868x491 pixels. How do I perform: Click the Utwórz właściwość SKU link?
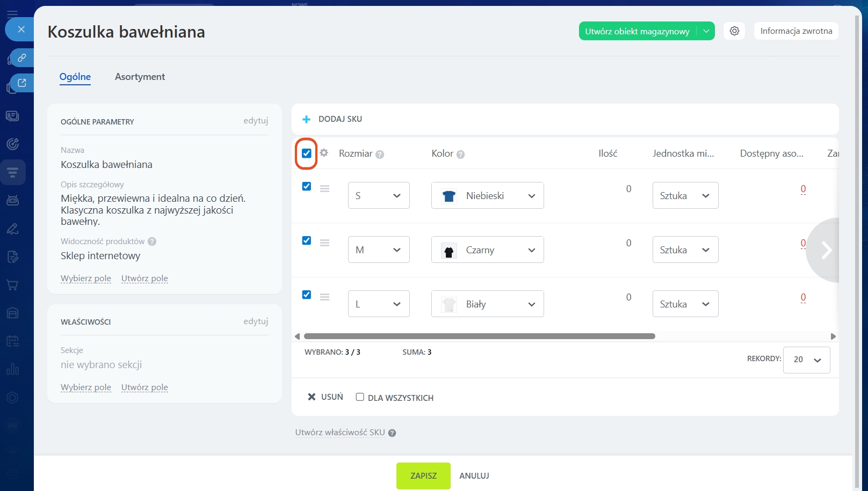340,433
